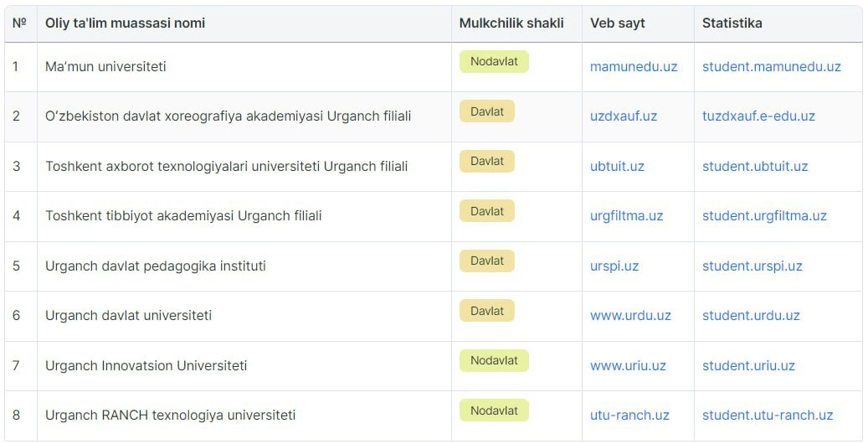Open student.mamunedu.uz statistics link
Viewport: 868px width, 444px height.
tap(771, 66)
